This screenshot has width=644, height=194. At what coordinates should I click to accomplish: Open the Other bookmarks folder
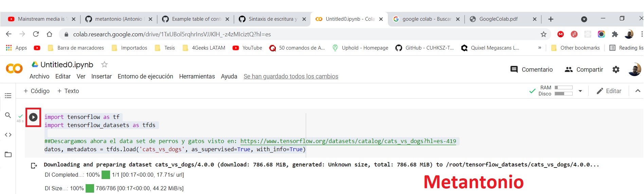click(575, 48)
